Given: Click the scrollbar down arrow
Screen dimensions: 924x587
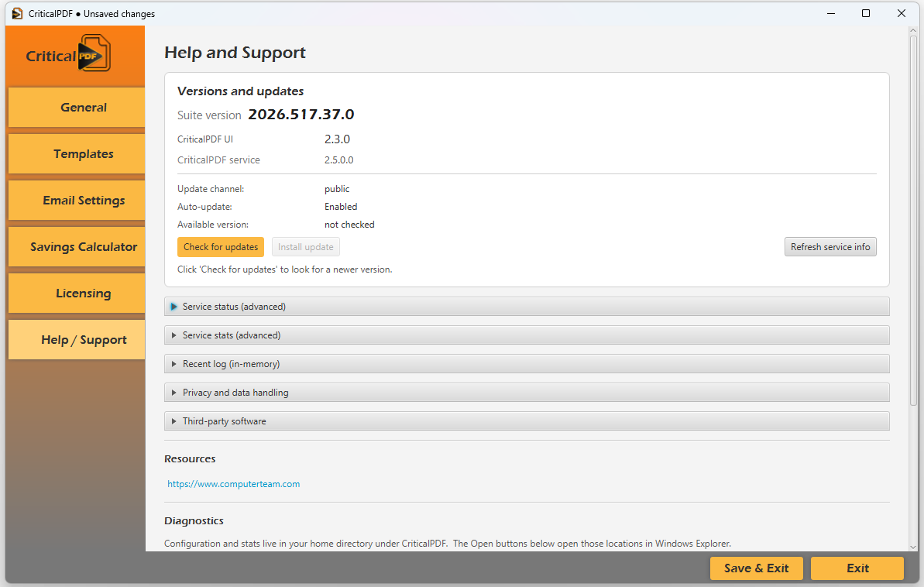Looking at the screenshot, I should (x=913, y=547).
